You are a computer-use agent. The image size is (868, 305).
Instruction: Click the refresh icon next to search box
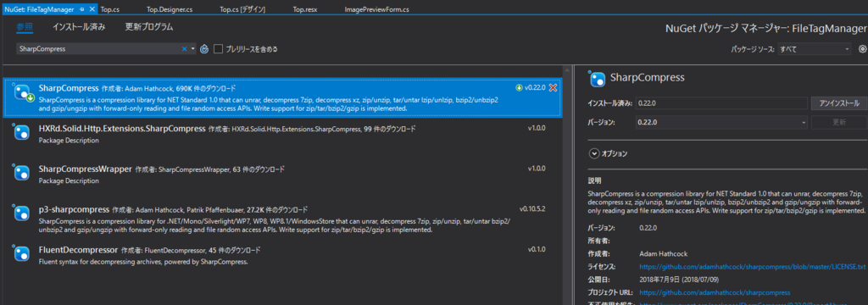[203, 48]
